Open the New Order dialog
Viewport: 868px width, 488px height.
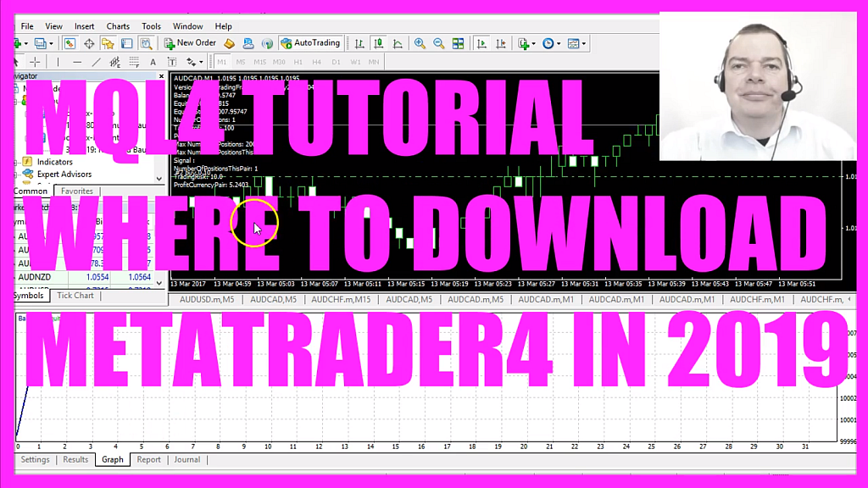pos(190,43)
